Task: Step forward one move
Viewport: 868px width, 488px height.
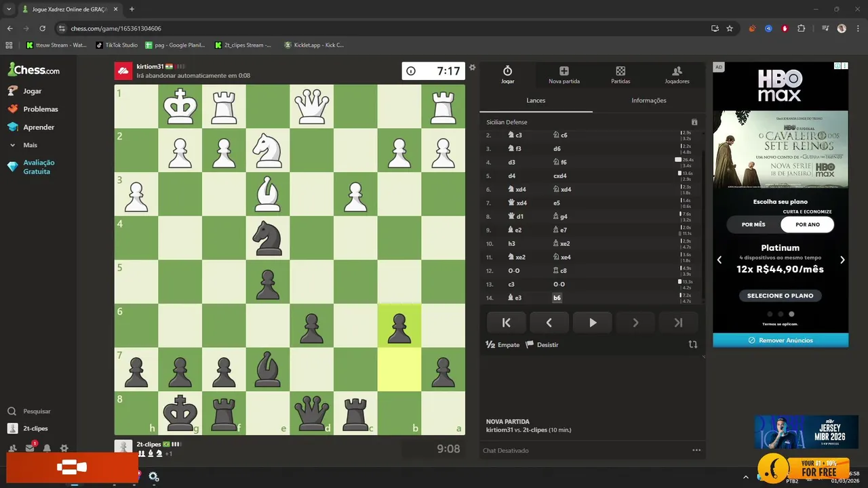Action: pyautogui.click(x=635, y=323)
